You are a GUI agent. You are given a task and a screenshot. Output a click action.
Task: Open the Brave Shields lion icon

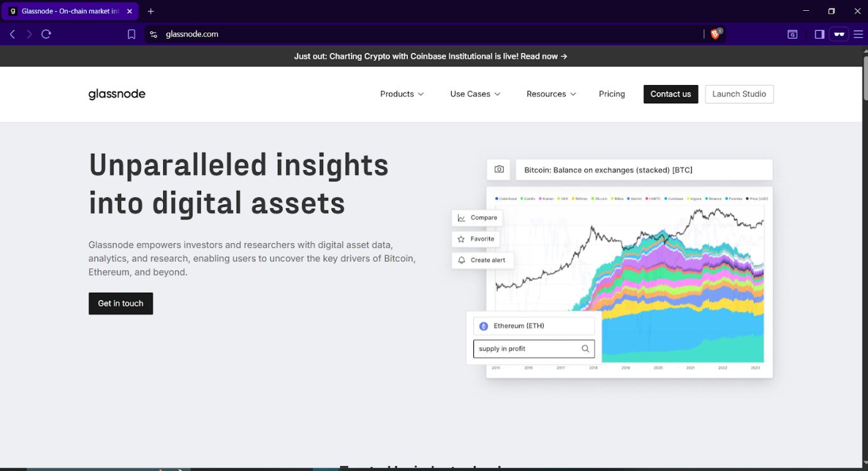click(716, 34)
